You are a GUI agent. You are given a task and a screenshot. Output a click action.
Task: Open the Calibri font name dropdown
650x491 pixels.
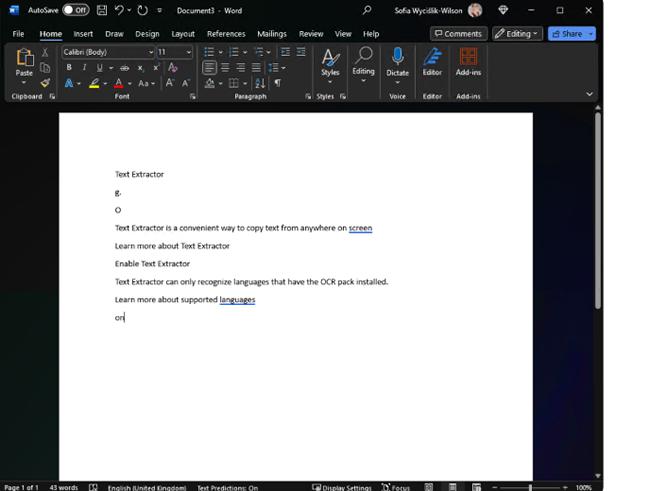(151, 52)
